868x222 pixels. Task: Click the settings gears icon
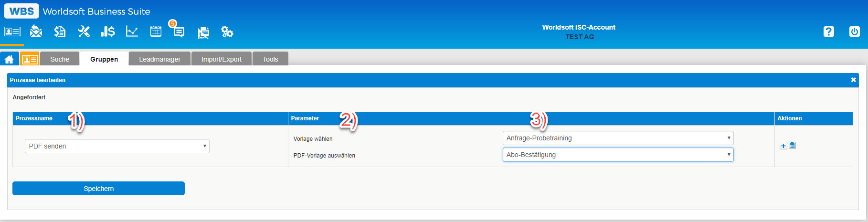coord(227,32)
